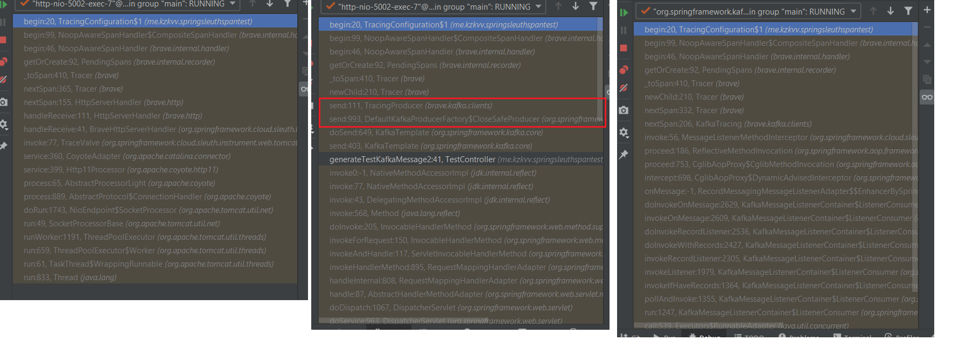Screen dimensions: 980x347
Task: Select frame doInvokeOnMessage:2629, KafkaMessageListenerContainer
Action: 776,205
